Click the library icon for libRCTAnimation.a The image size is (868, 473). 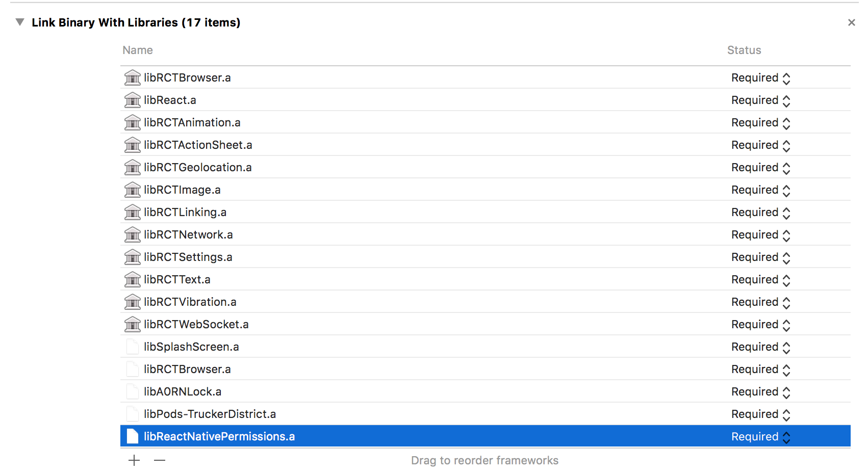pyautogui.click(x=132, y=122)
